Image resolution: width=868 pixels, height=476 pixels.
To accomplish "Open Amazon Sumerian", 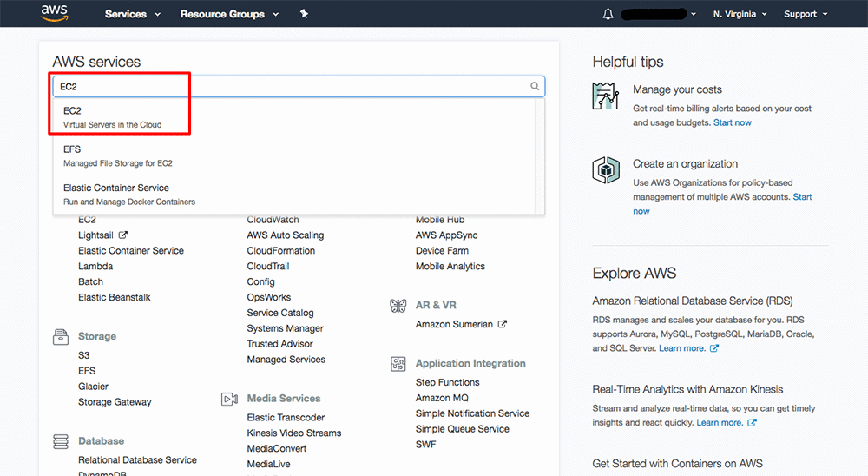I will click(x=454, y=324).
